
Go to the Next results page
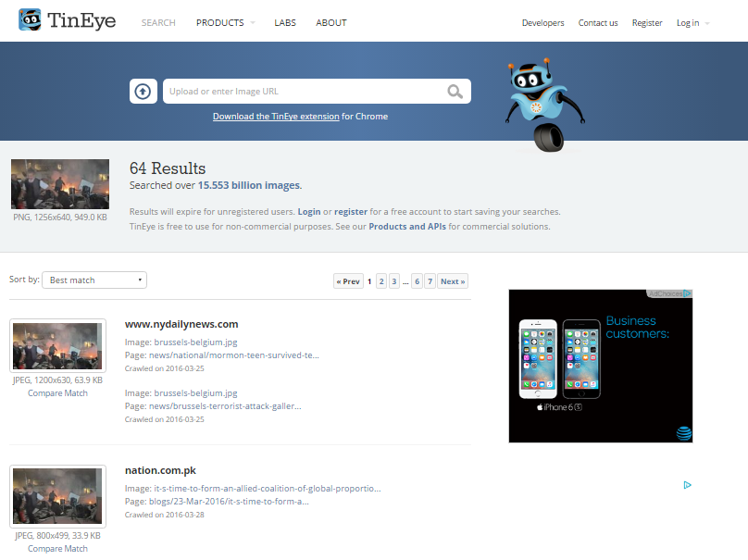(x=452, y=281)
